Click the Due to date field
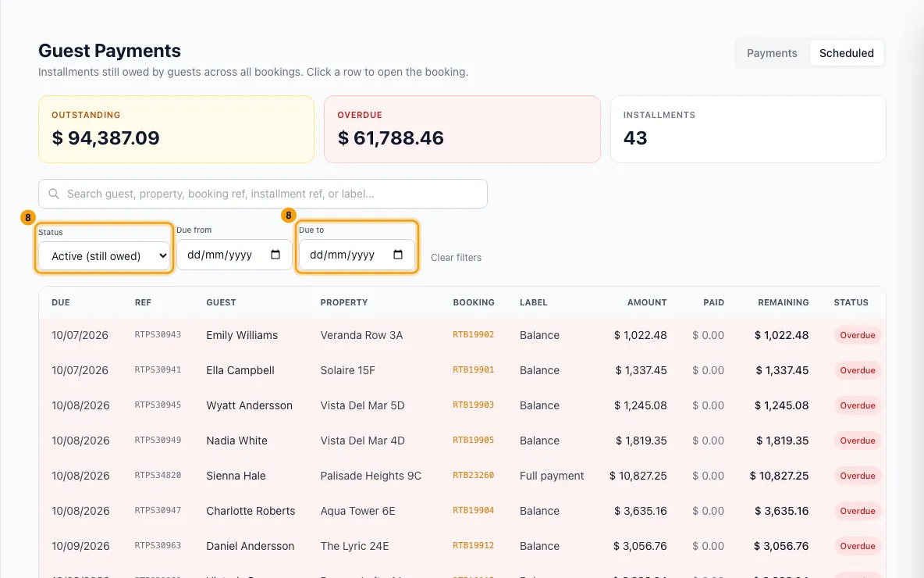This screenshot has width=924, height=578. coord(357,255)
